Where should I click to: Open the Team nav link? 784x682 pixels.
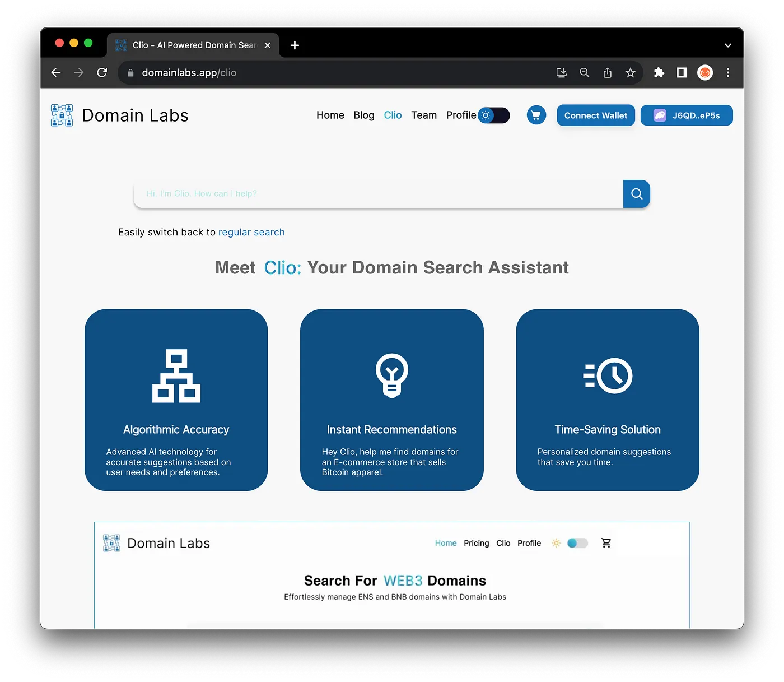coord(424,115)
